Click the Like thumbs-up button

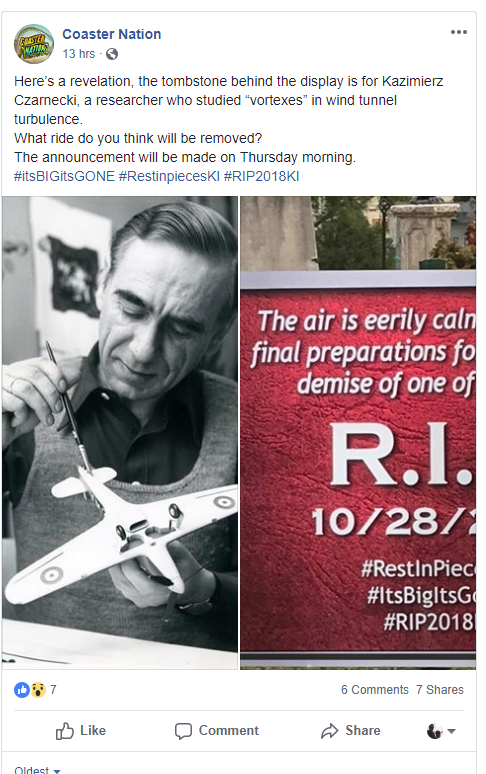pos(80,731)
